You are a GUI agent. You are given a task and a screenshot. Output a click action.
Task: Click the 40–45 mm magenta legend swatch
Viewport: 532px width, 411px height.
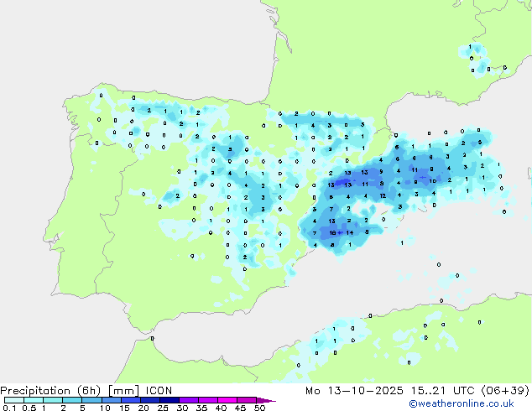pyautogui.click(x=227, y=400)
